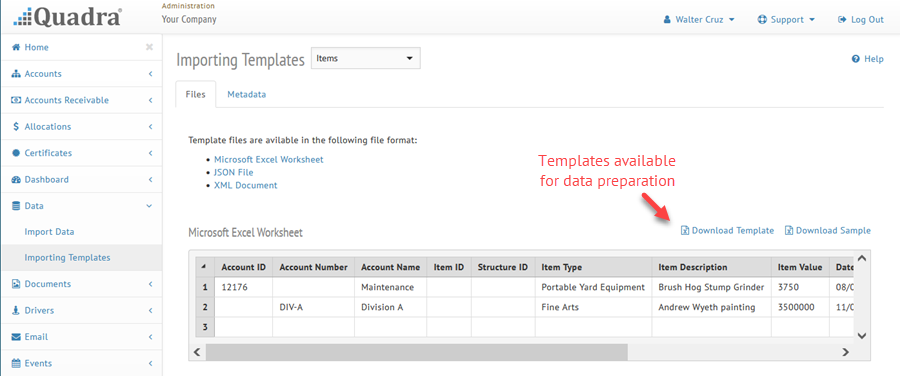Select the Account ID cell containing 12176
Screen dimensions: 900x376
pyautogui.click(x=244, y=287)
